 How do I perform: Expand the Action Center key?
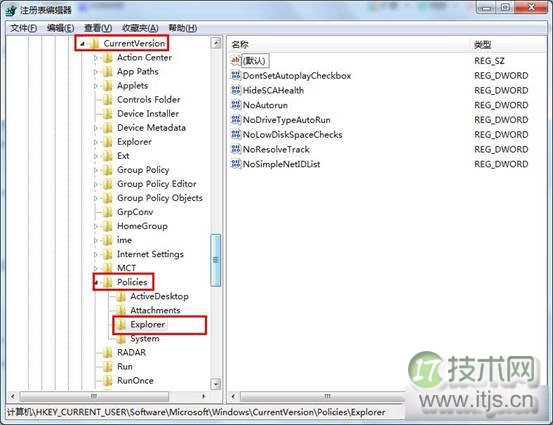pos(96,57)
